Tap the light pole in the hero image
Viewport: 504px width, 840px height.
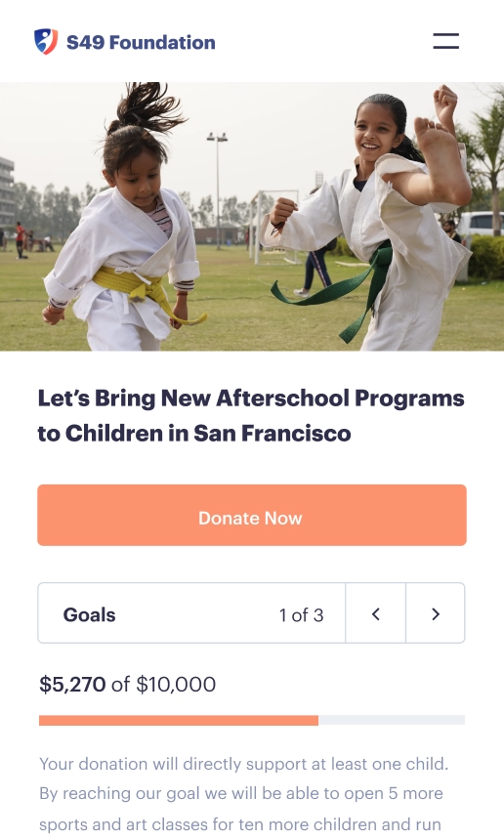coord(218,190)
